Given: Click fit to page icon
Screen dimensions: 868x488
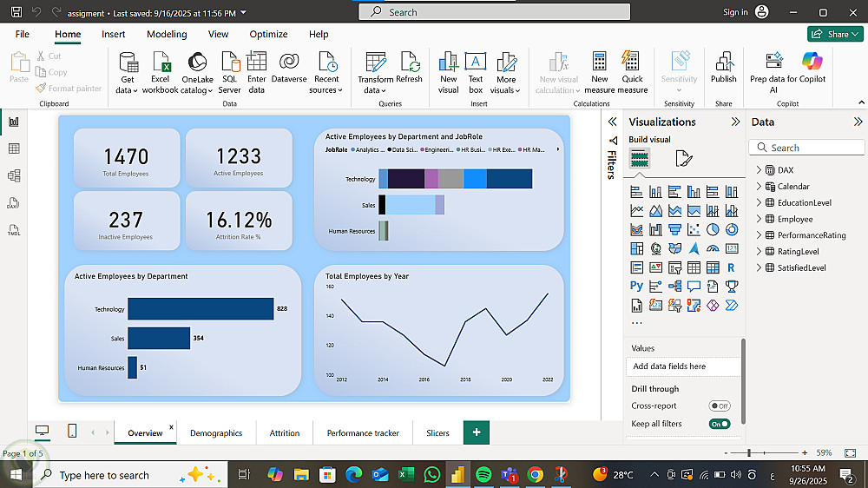Looking at the screenshot, I should [851, 453].
